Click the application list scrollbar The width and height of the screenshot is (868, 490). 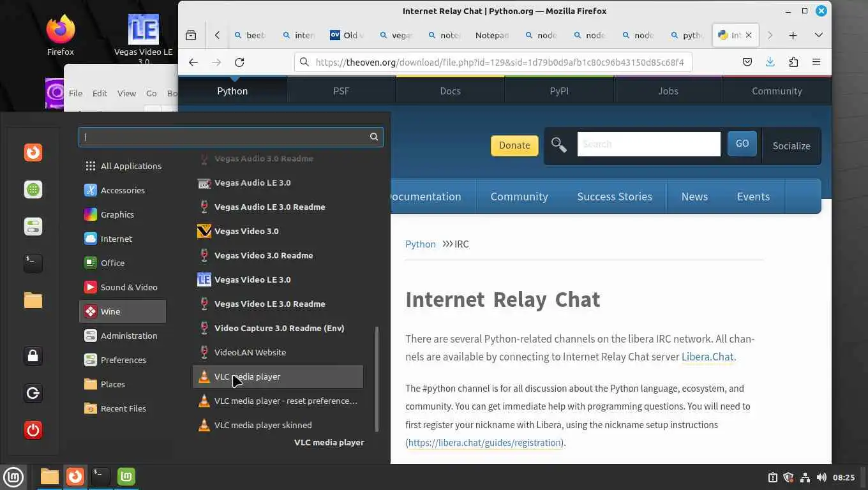[377, 380]
